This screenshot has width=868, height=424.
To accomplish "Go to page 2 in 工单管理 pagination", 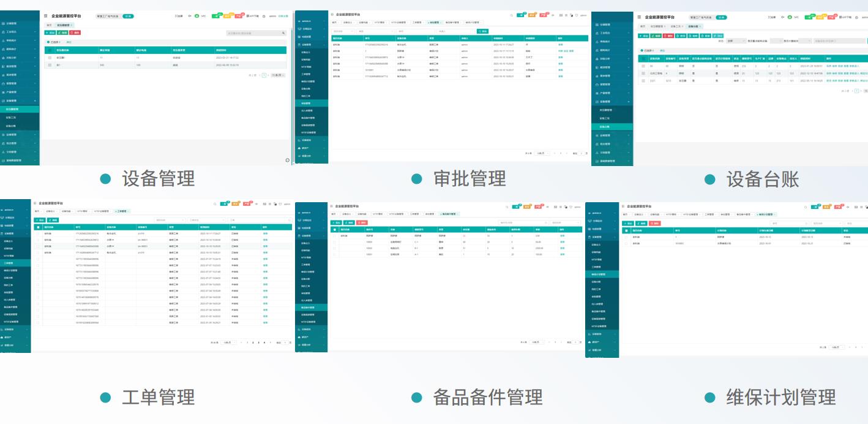I will point(253,343).
